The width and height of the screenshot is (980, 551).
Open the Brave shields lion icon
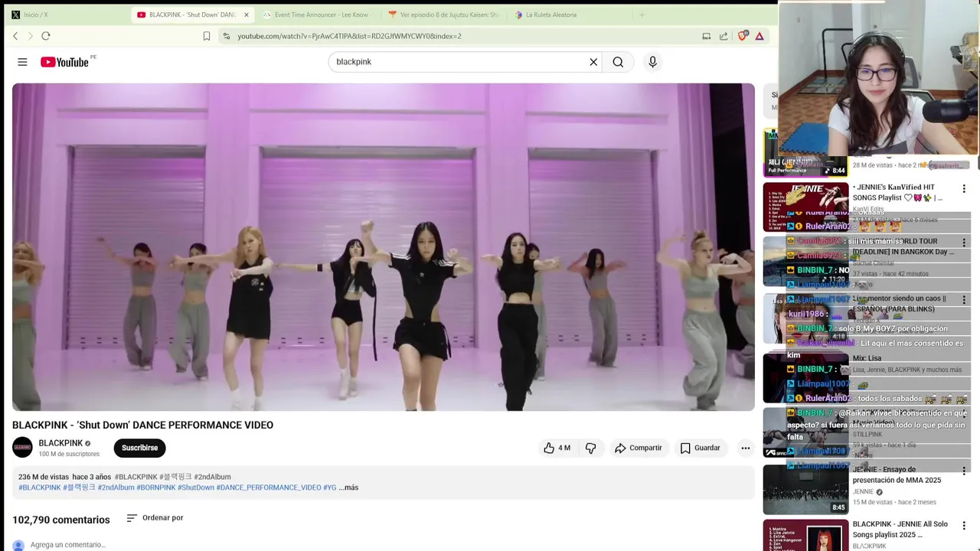click(x=742, y=36)
